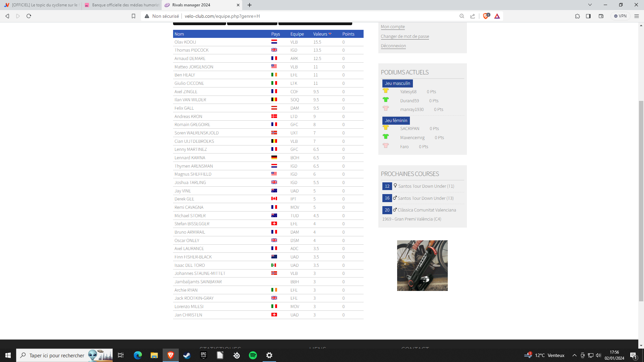Click the share page icon
Viewport: 644px width, 362px height.
473,16
